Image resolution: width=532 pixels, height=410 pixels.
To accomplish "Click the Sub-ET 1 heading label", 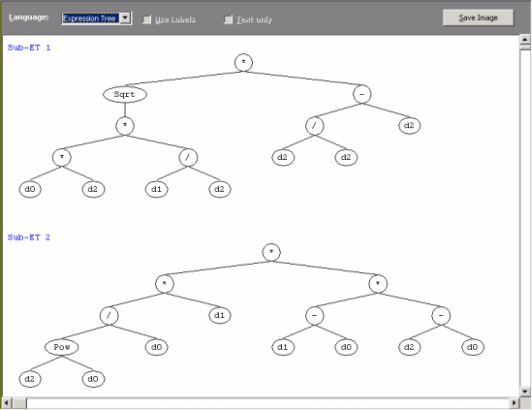I will coord(29,47).
